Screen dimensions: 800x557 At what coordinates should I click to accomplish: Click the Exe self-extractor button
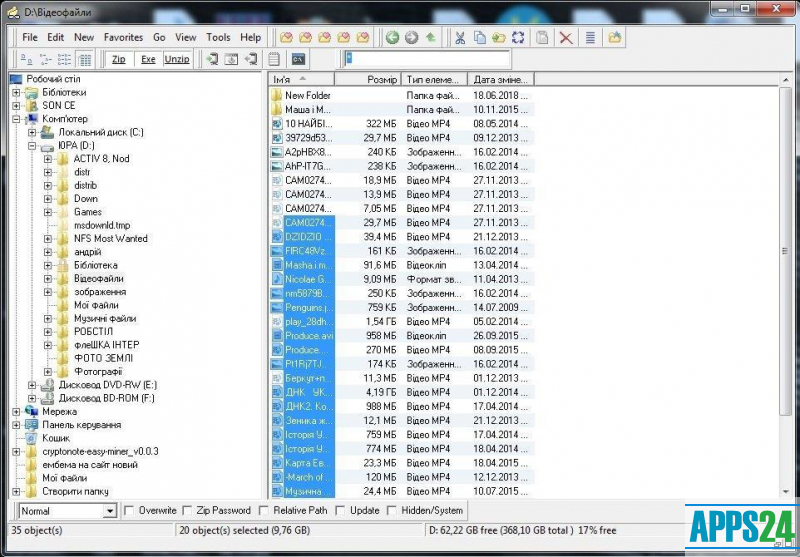click(x=148, y=59)
